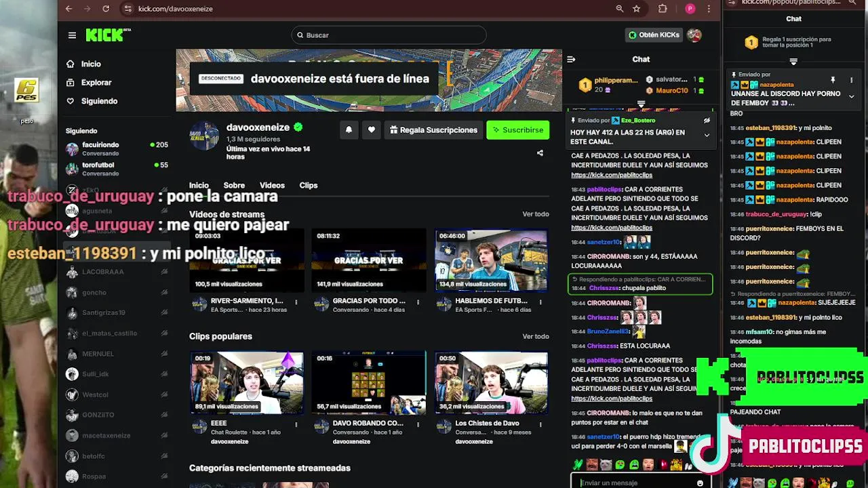868x488 pixels.
Task: Click Ver todo for Videos de streams
Action: point(536,214)
